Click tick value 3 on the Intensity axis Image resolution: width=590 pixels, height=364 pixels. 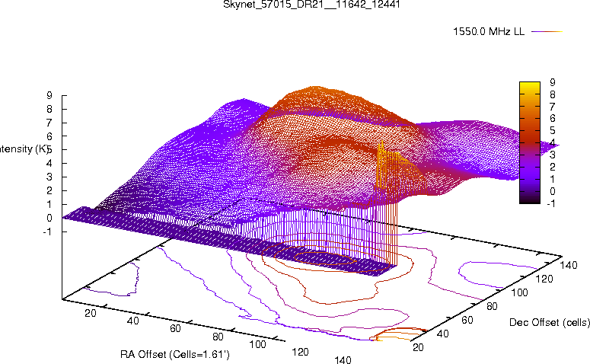coord(49,177)
